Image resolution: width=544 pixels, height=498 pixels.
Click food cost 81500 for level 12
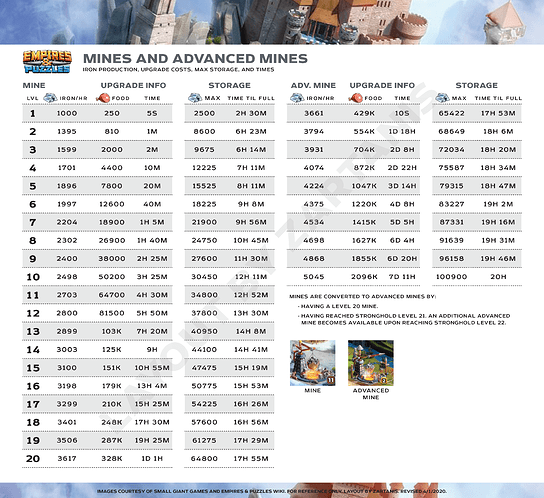pos(112,313)
